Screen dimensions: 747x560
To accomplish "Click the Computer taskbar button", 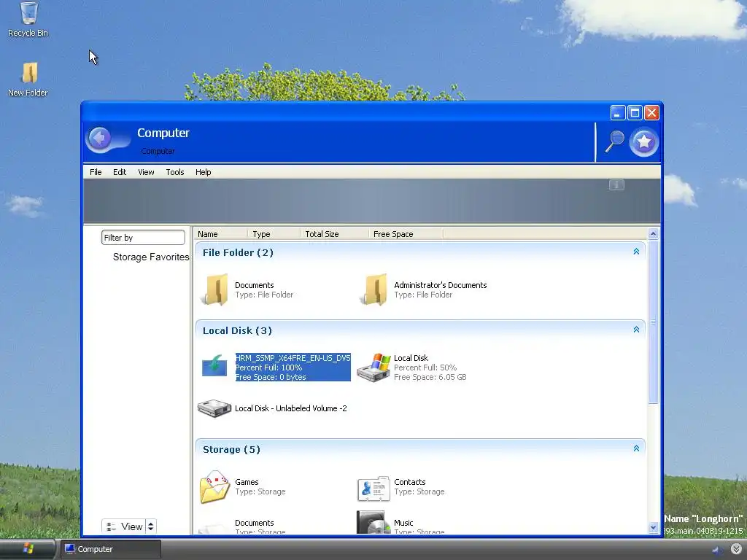I will pyautogui.click(x=110, y=549).
